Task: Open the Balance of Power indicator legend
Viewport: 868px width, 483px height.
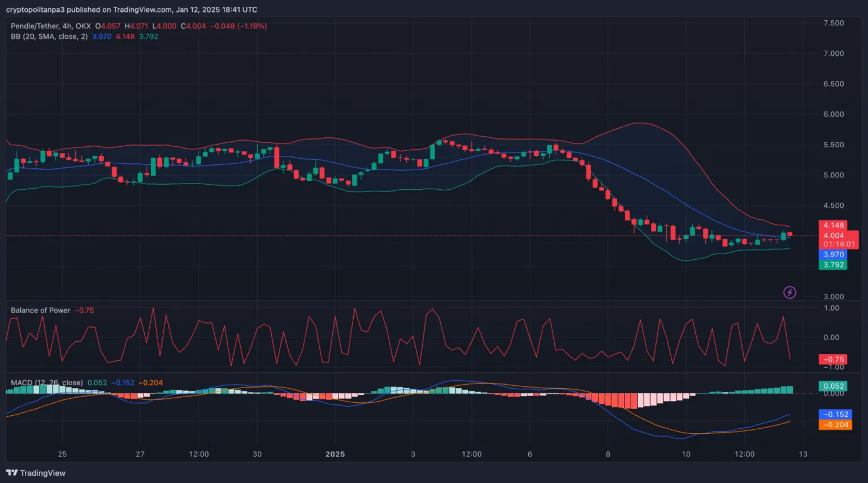Action: tap(41, 310)
